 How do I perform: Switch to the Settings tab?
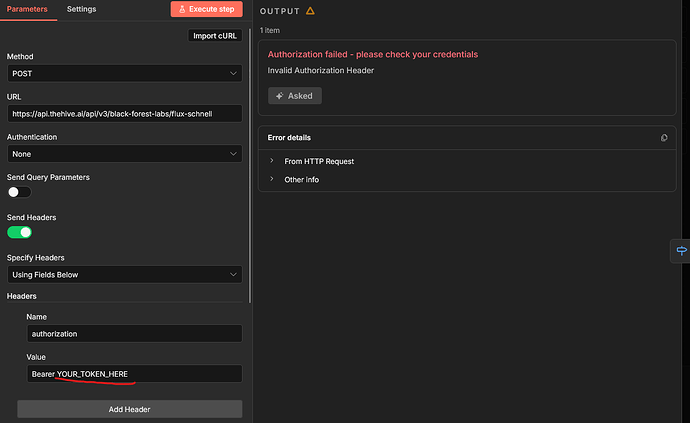pos(81,9)
